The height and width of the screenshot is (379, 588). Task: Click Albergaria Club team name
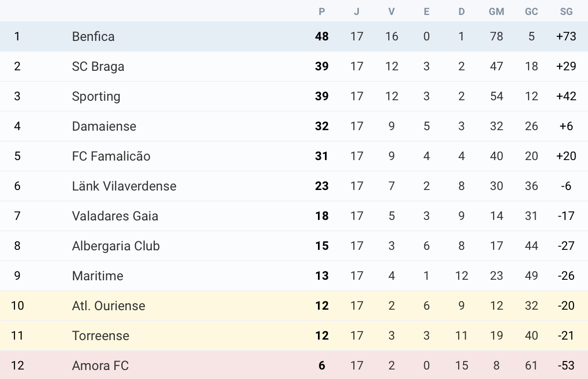click(116, 246)
